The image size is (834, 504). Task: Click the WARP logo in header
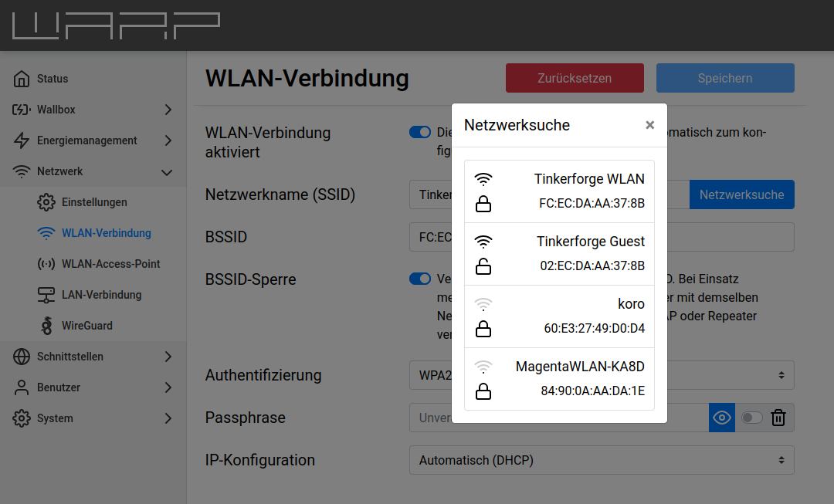(x=116, y=25)
